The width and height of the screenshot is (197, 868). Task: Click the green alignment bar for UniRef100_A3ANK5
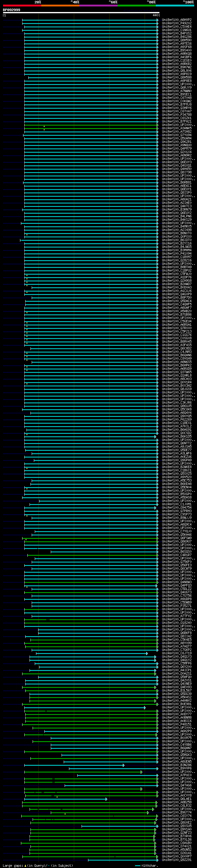[x=91, y=128]
